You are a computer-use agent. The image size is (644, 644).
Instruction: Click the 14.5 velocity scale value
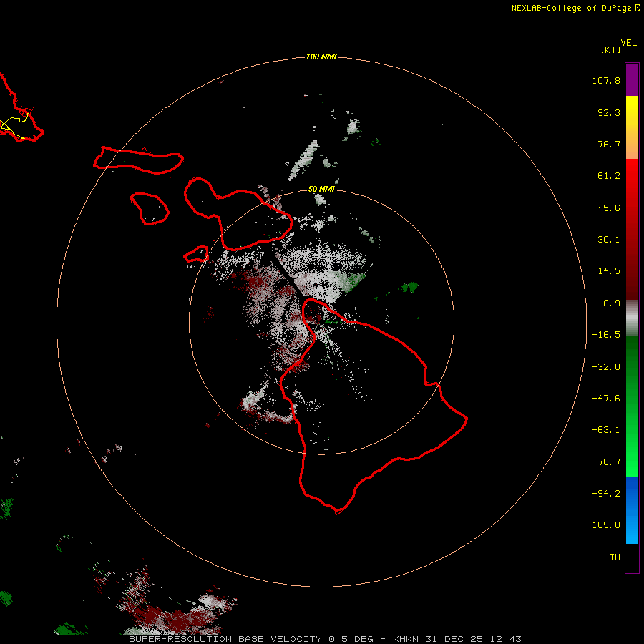tap(609, 271)
